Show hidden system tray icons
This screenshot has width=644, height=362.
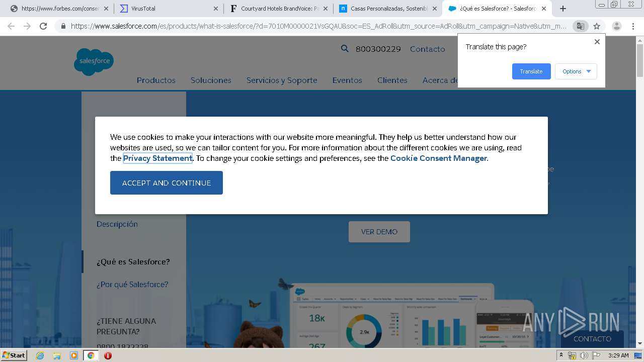561,355
